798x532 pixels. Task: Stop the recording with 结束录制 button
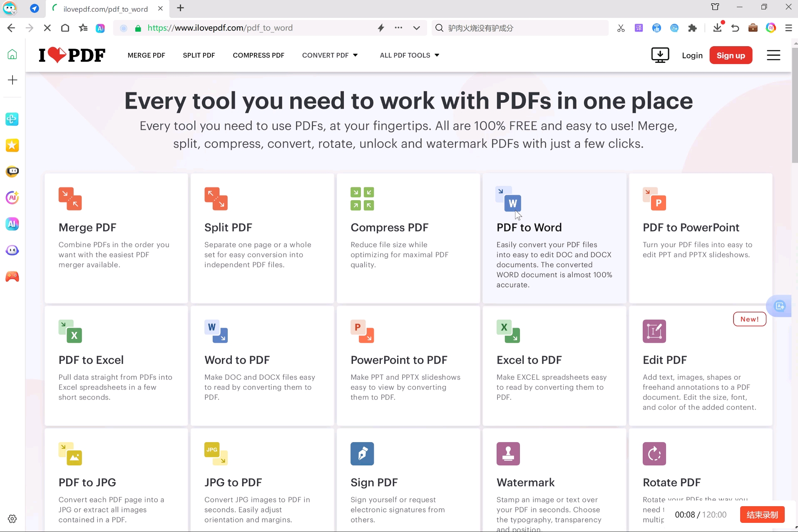pyautogui.click(x=762, y=515)
